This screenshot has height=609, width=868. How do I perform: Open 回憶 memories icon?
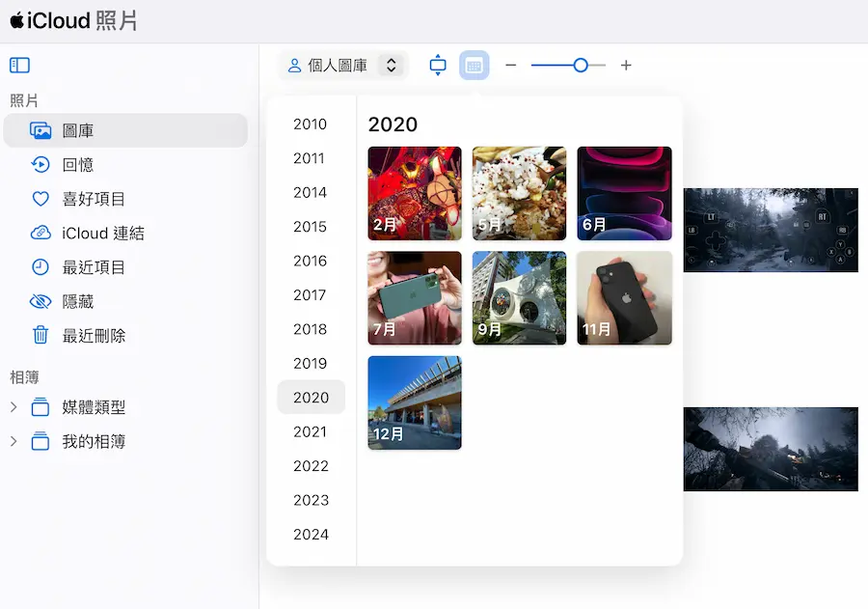coord(41,165)
